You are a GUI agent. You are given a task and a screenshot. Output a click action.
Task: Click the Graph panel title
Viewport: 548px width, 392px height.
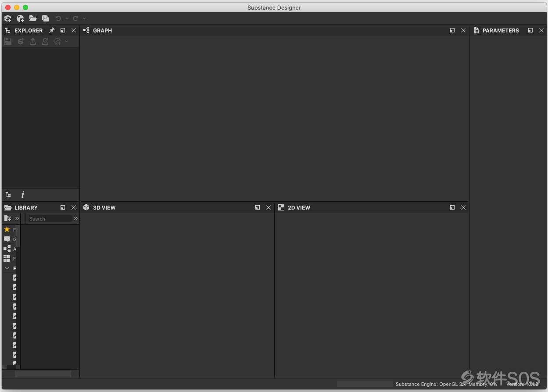102,30
